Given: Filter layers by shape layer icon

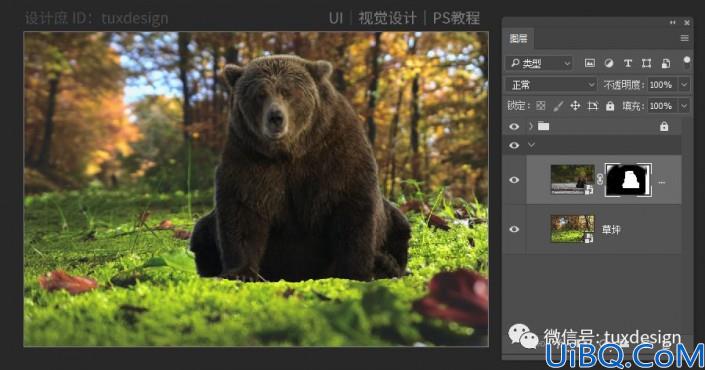Looking at the screenshot, I should point(646,63).
